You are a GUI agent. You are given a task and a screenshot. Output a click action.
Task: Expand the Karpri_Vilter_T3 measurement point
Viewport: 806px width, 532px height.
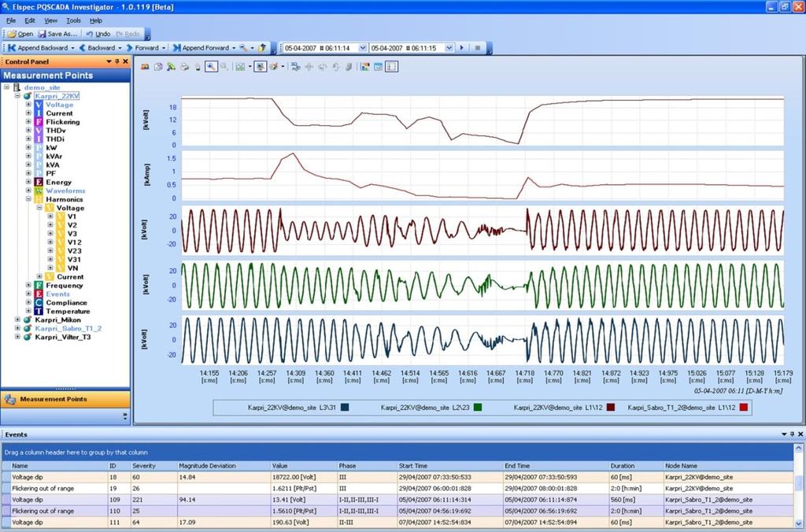(x=18, y=337)
